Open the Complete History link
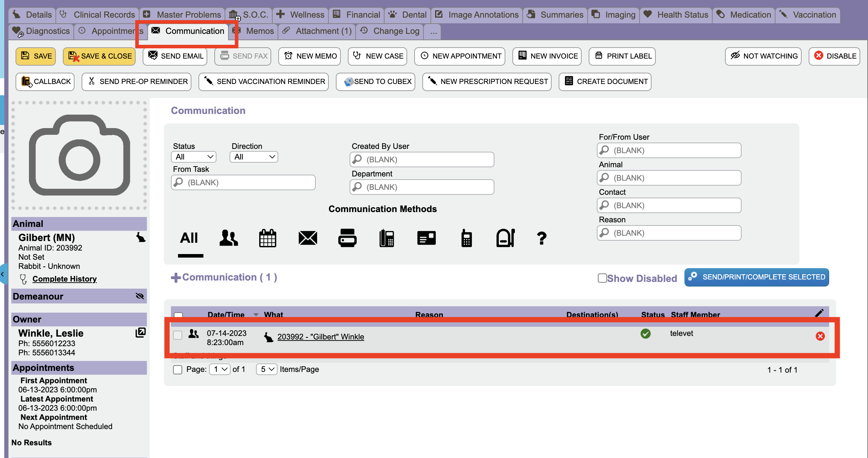Viewport: 868px width, 458px height. [x=64, y=279]
